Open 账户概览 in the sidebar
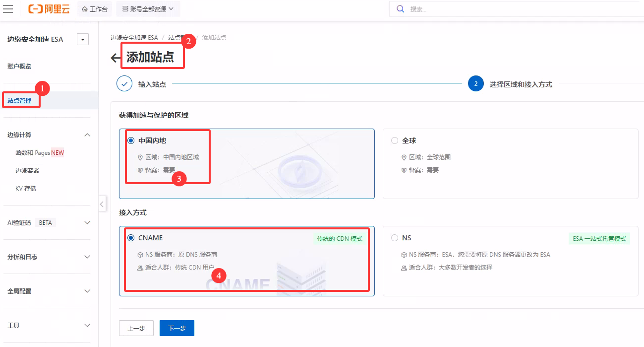Screen dimensions: 644x347 click(20, 67)
